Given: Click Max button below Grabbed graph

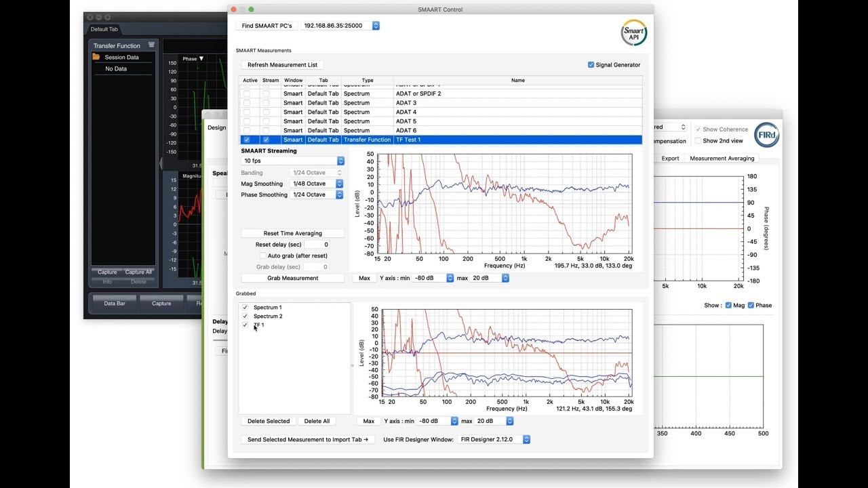Looking at the screenshot, I should [x=368, y=421].
